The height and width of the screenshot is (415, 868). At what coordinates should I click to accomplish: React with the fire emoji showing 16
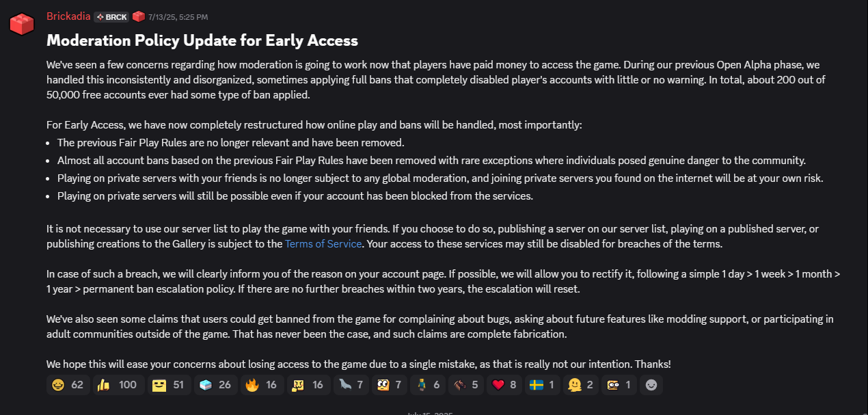[x=262, y=385]
